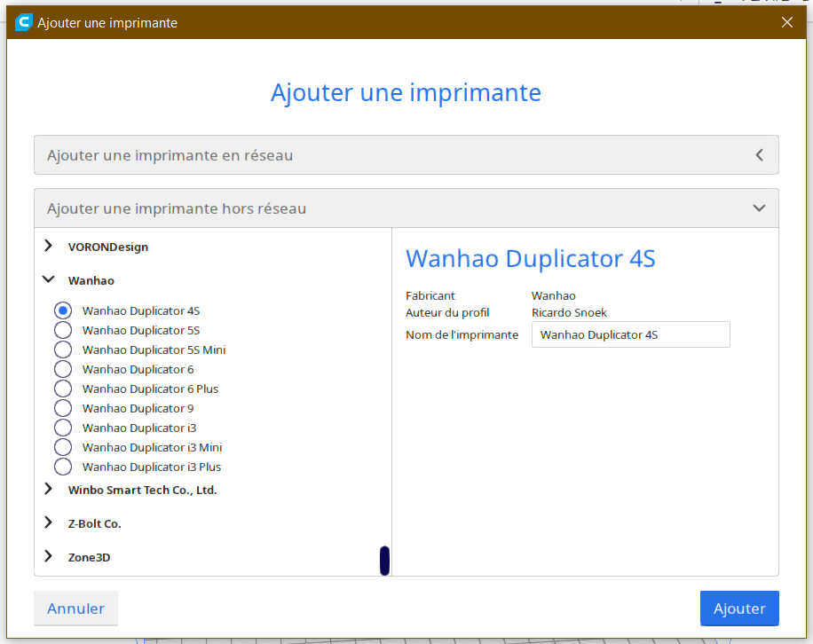Select Wanhao Duplicator 5S radio button
813x644 pixels.
tap(63, 330)
